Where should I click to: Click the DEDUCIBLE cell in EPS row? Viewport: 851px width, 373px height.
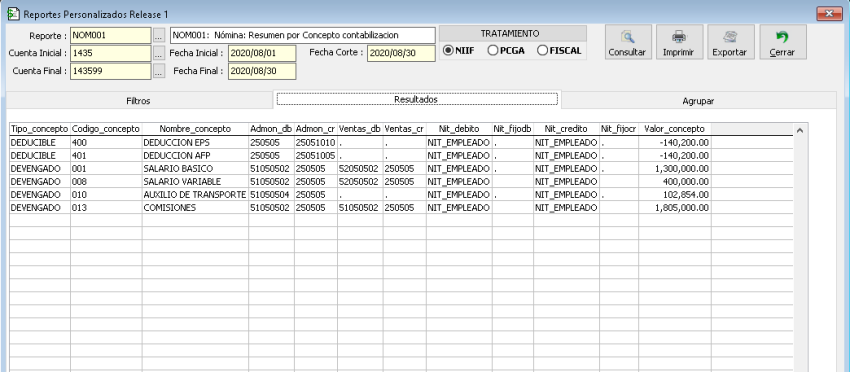click(40, 142)
